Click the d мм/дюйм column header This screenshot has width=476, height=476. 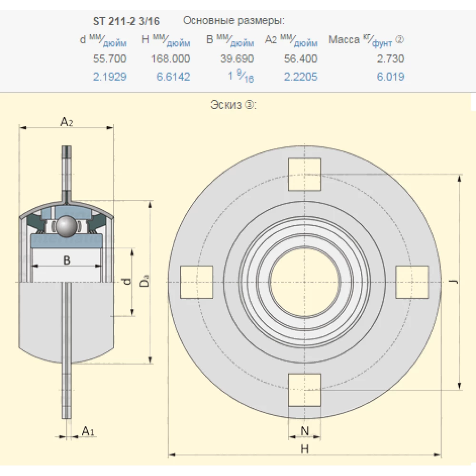103,40
